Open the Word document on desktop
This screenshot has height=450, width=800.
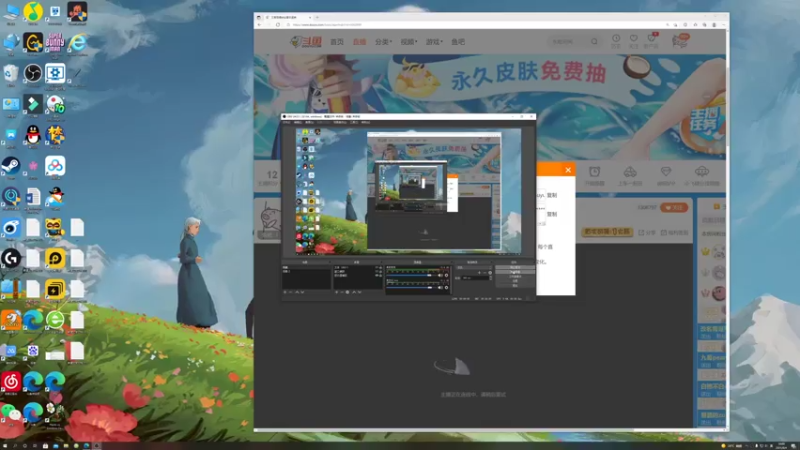coord(33,197)
